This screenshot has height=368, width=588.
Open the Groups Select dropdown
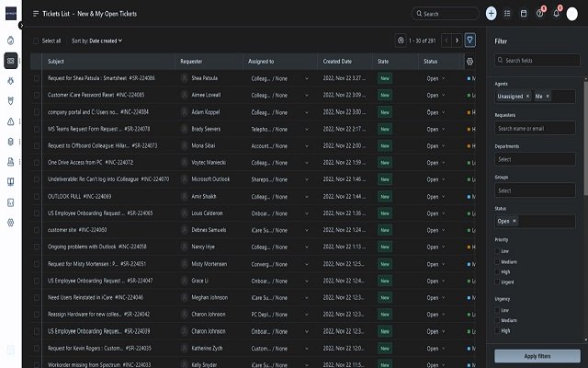[535, 190]
